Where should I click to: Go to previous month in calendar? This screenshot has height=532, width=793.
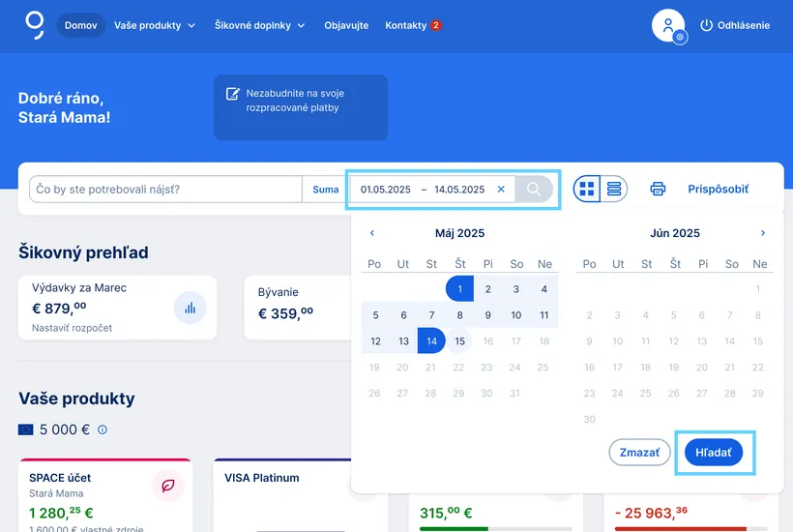click(372, 233)
